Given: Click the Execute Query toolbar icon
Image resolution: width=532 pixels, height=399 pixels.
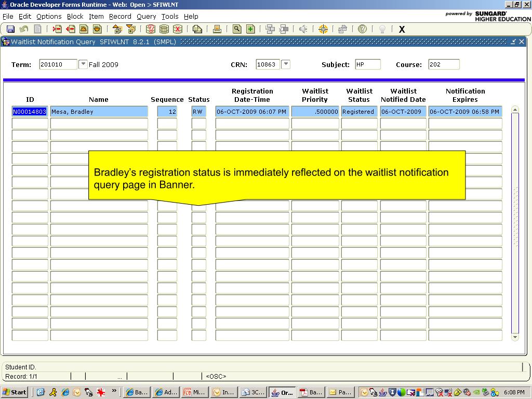Looking at the screenshot, I should (x=164, y=29).
